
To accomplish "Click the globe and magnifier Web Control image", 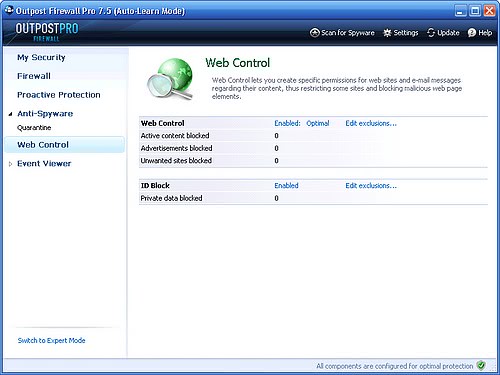I will click(x=170, y=79).
